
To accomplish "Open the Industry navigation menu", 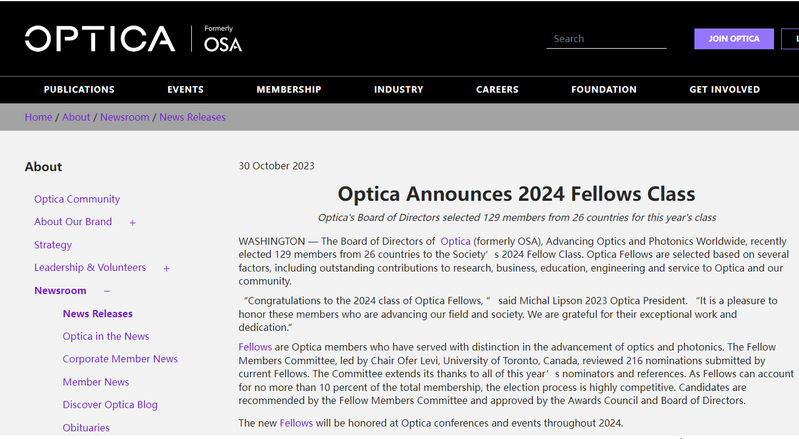I will [398, 89].
